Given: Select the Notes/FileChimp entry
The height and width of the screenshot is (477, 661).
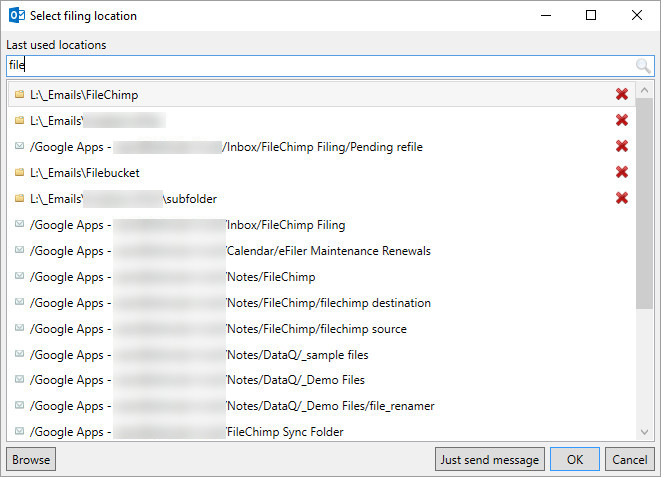Looking at the screenshot, I should tap(321, 277).
